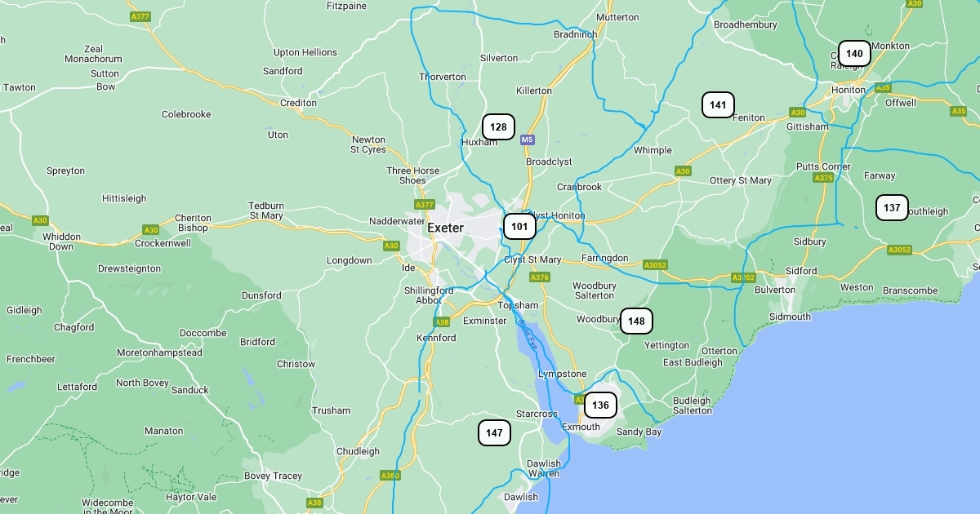Select the A377 road badge near Exeter
The image size is (980, 514).
click(425, 205)
